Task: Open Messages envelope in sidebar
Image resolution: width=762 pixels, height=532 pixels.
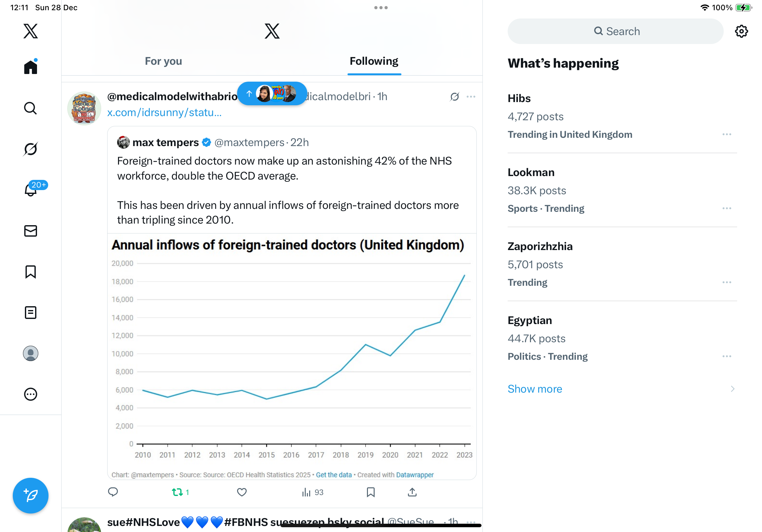Action: [x=31, y=231]
